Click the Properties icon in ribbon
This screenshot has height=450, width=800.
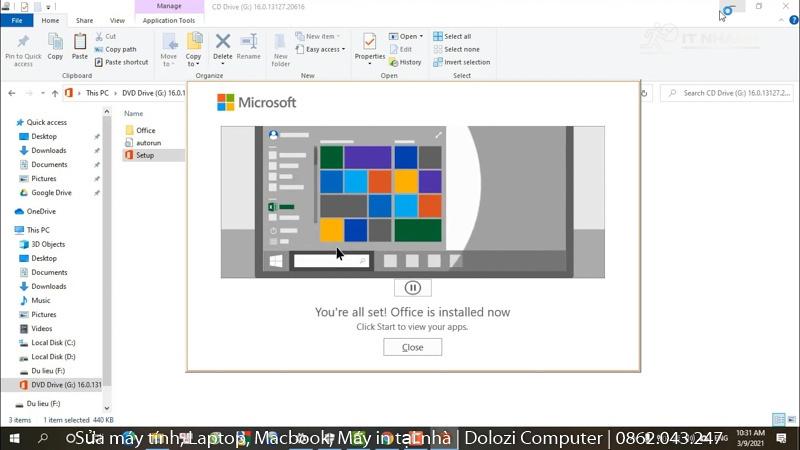(369, 42)
